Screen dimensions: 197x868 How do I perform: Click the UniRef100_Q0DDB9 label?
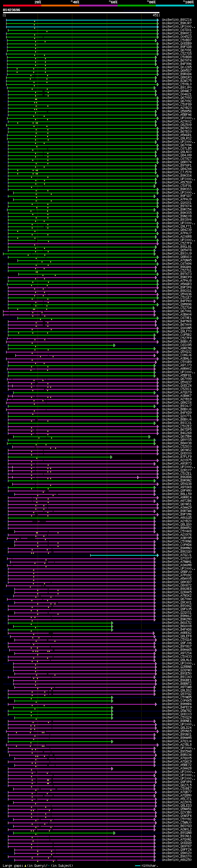click(x=177, y=44)
